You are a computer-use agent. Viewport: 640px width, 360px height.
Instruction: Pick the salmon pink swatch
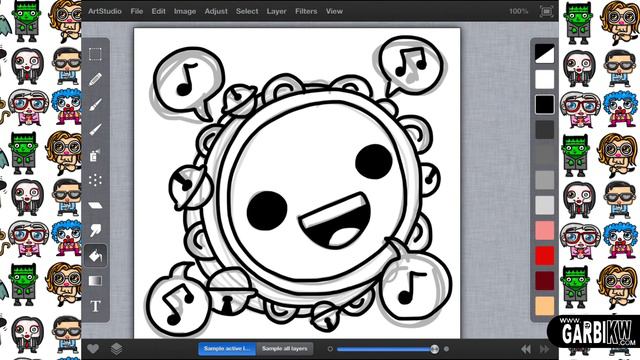544,231
